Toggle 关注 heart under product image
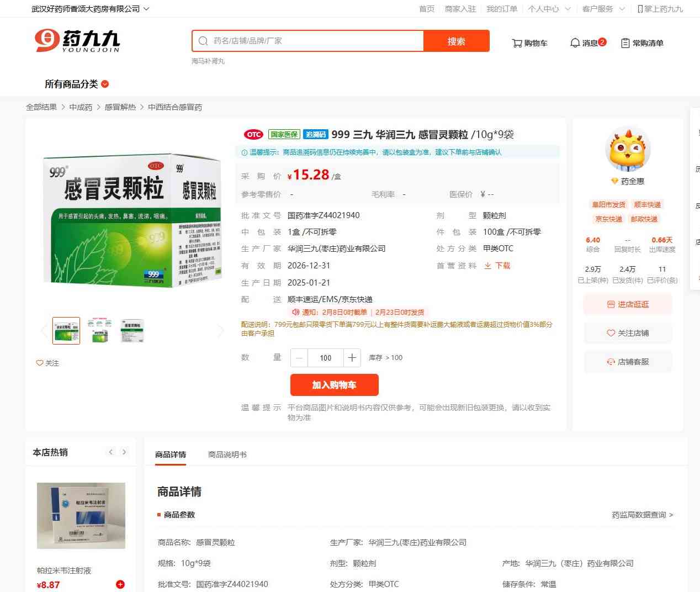 coord(47,363)
